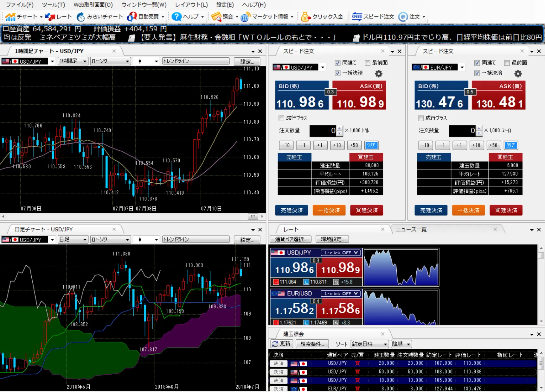
Task: Click the レート rate toolbar icon
Action: point(50,17)
